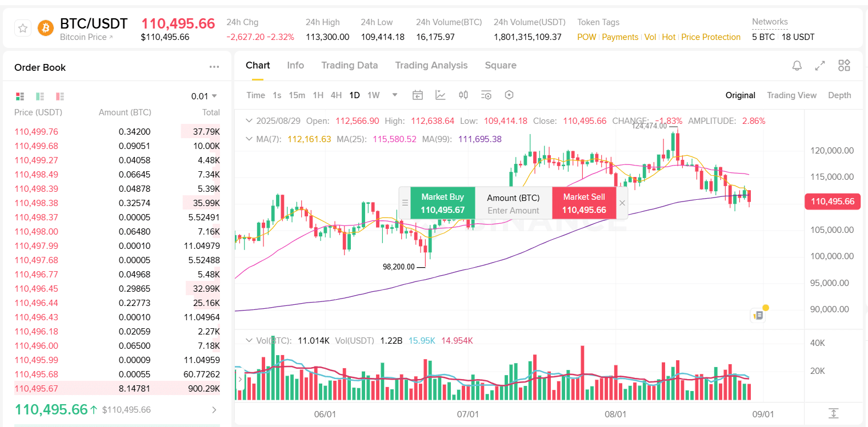Select the technical indicators icon

(x=440, y=95)
